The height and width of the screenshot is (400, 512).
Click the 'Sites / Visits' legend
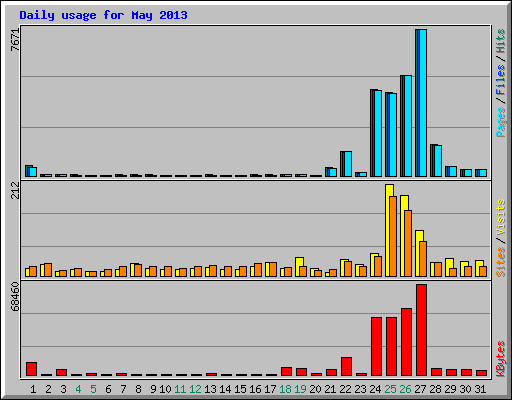click(501, 238)
